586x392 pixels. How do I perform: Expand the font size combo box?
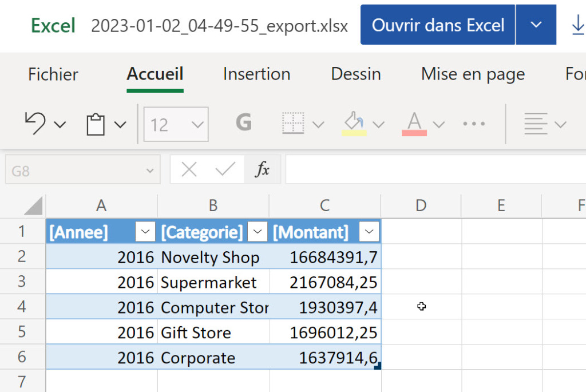196,124
